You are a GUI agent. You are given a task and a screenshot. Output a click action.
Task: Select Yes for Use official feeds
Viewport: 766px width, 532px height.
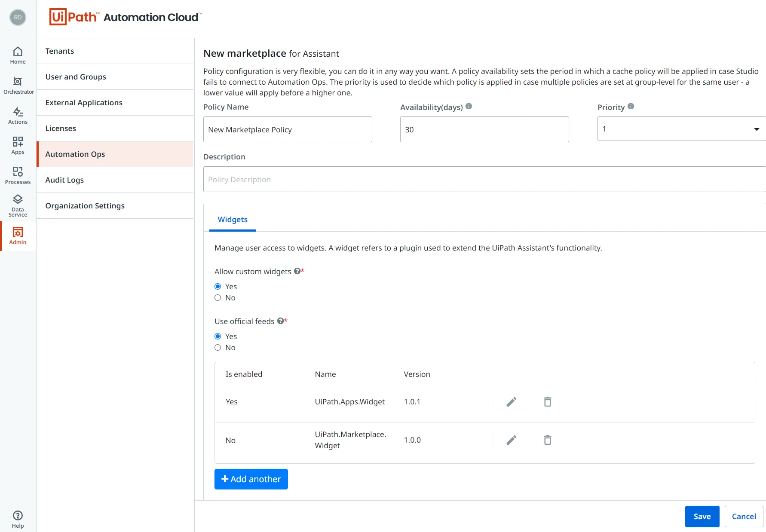pos(218,336)
